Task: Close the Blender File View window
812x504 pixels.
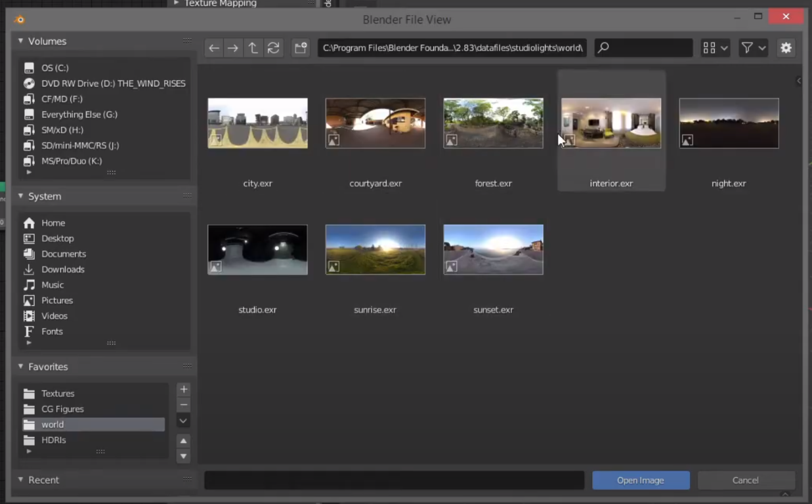Action: click(786, 17)
